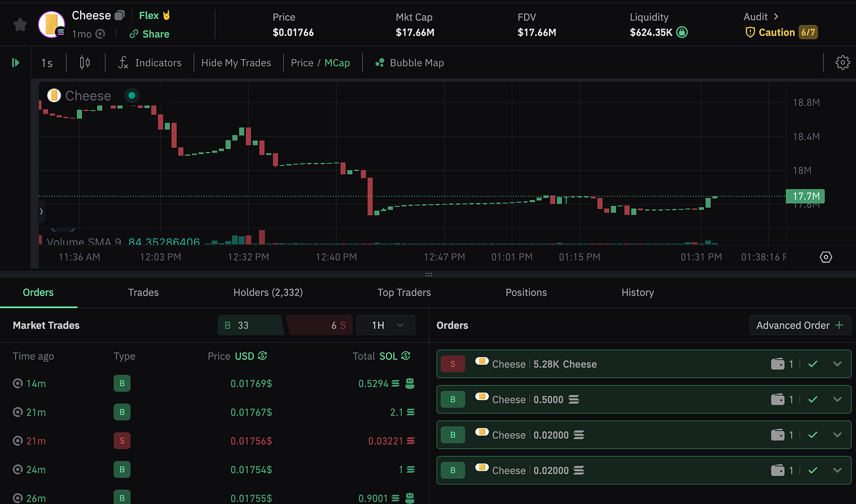Click the Cheese token logo avatar
The height and width of the screenshot is (504, 856).
(51, 24)
